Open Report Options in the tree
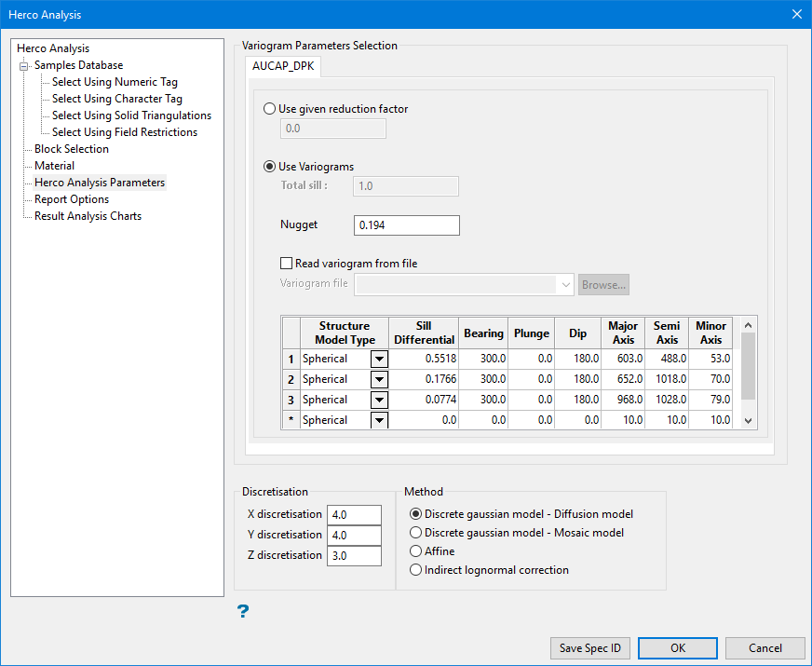The width and height of the screenshot is (812, 666). tap(72, 199)
